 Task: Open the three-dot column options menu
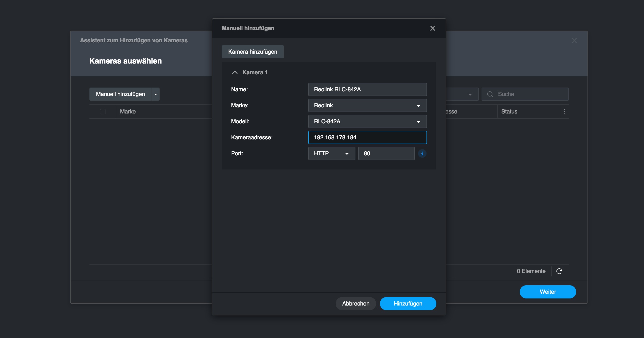(x=565, y=112)
